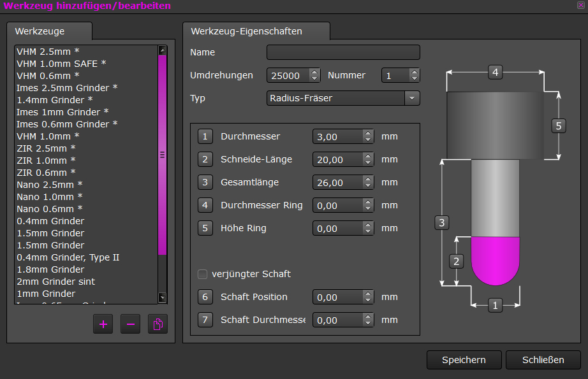Decrease Durchmesser with the down arrow
This screenshot has height=379, width=588.
pyautogui.click(x=368, y=140)
